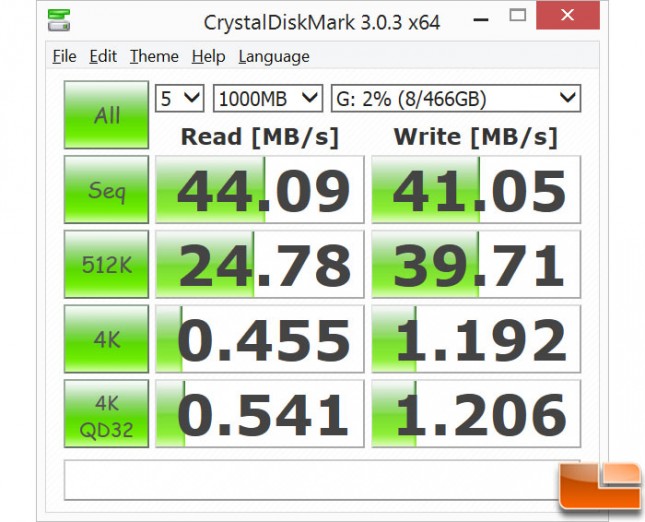Screen dimensions: 645x522
Task: Open the test size dropdown showing 1000MB
Action: pos(268,98)
